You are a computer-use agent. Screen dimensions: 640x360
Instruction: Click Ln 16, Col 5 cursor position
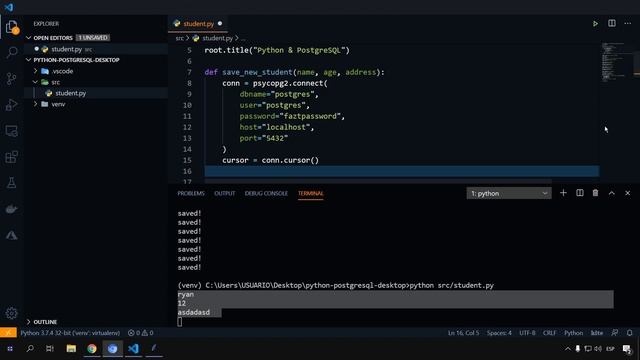[464, 333]
